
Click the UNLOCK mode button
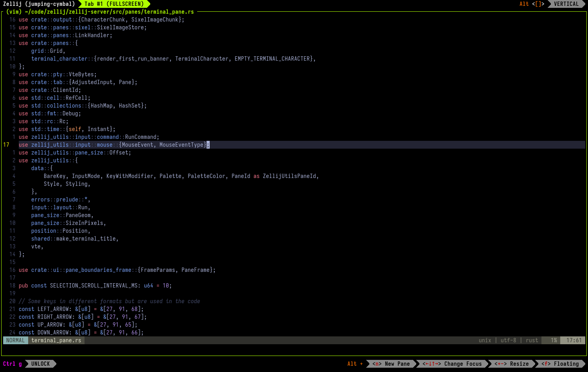coord(41,364)
